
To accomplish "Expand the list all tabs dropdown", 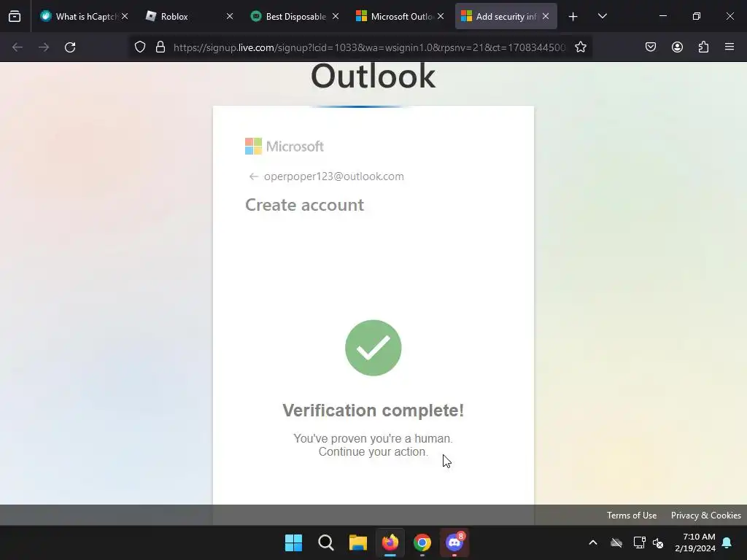I will (x=602, y=16).
